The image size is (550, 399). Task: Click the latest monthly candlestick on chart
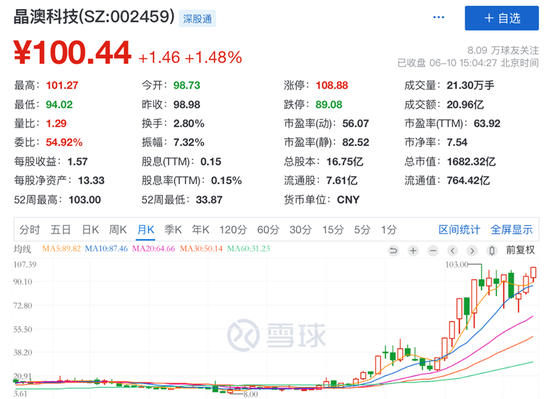533,274
